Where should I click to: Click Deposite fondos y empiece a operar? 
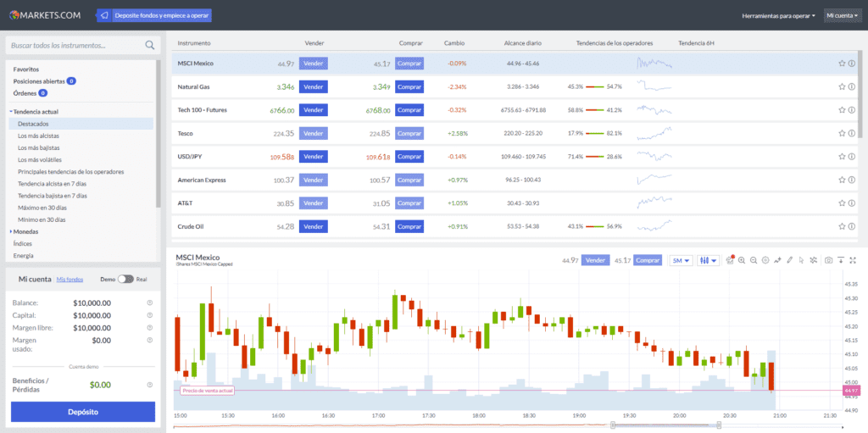(162, 15)
